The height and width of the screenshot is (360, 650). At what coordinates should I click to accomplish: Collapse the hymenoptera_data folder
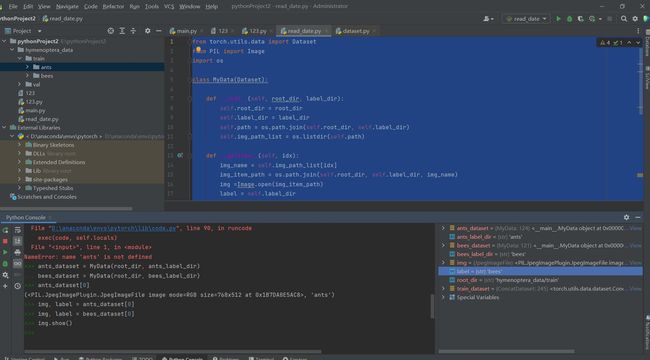(12, 50)
